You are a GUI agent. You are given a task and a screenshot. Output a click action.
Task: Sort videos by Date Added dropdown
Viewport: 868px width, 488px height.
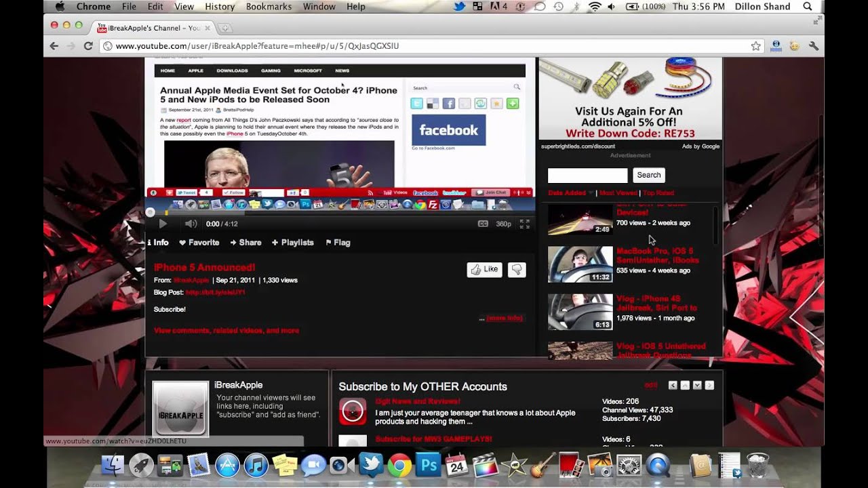pos(570,193)
